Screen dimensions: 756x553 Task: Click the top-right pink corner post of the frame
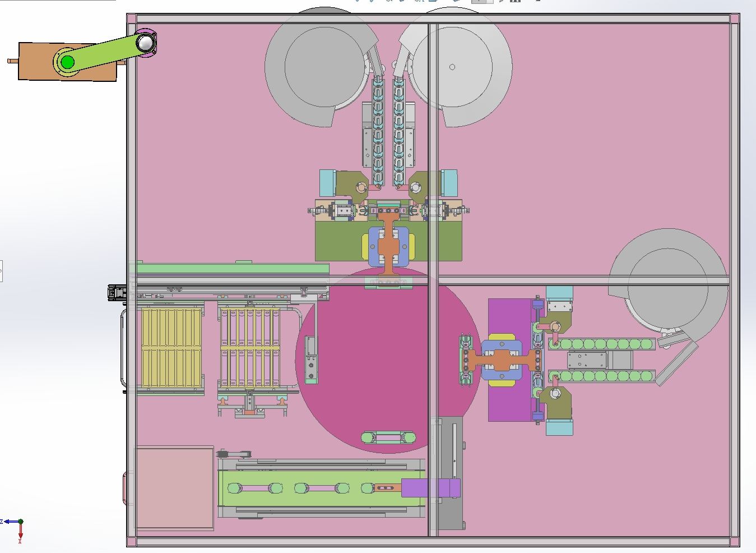tap(735, 19)
